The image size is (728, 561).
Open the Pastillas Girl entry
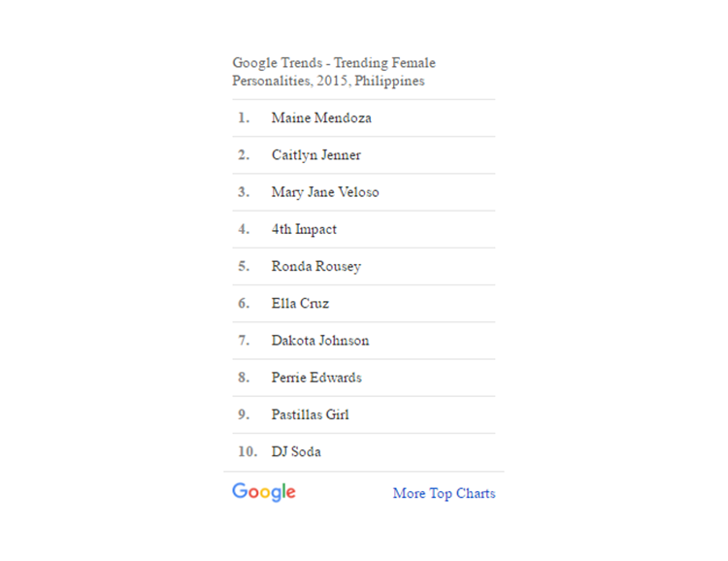point(310,414)
